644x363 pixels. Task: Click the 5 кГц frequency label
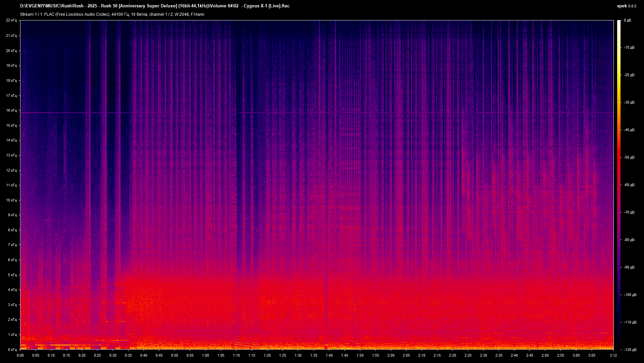(x=12, y=275)
